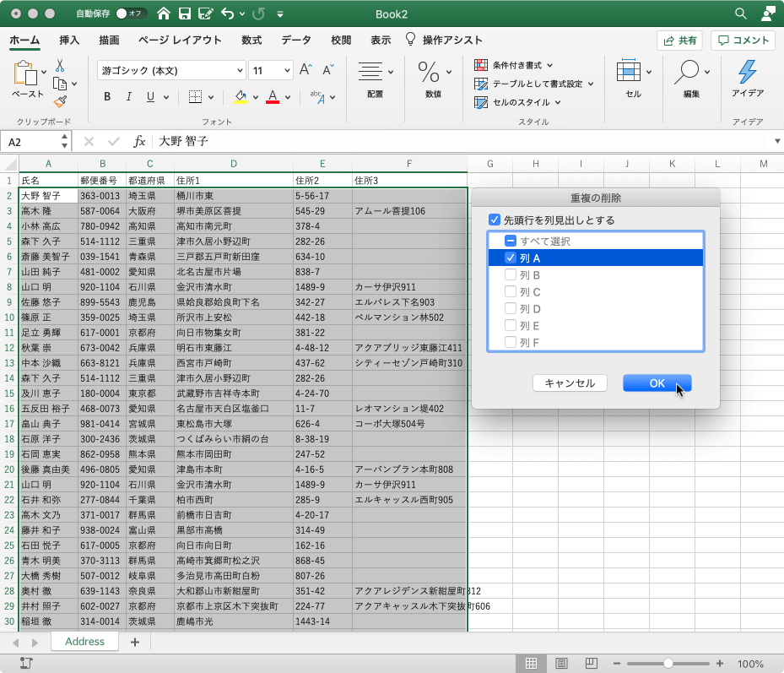Open the 数式 ribbon tab
784x673 pixels.
pos(251,40)
